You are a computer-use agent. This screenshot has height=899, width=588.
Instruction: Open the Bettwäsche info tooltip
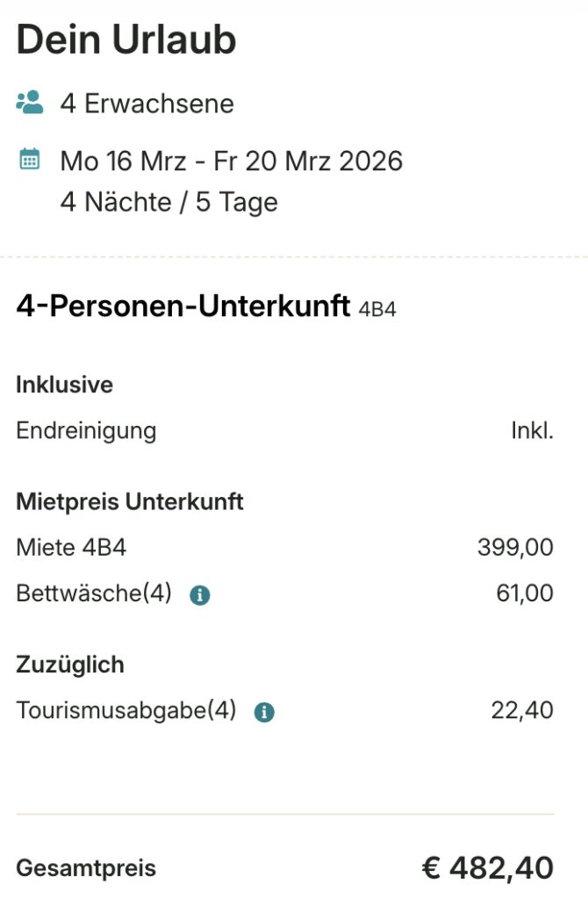pyautogui.click(x=198, y=594)
